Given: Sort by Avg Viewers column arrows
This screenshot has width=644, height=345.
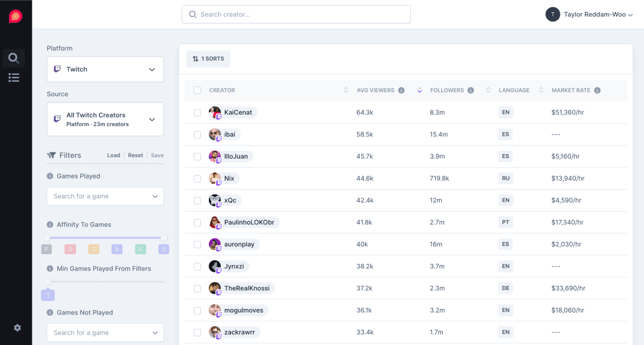Looking at the screenshot, I should click(419, 90).
